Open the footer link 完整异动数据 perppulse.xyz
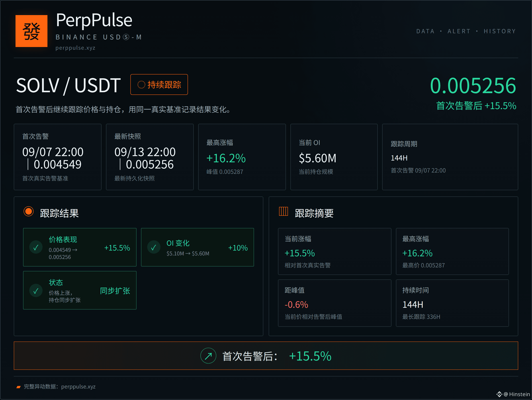Screen dimensions: 532x400 click(59, 386)
